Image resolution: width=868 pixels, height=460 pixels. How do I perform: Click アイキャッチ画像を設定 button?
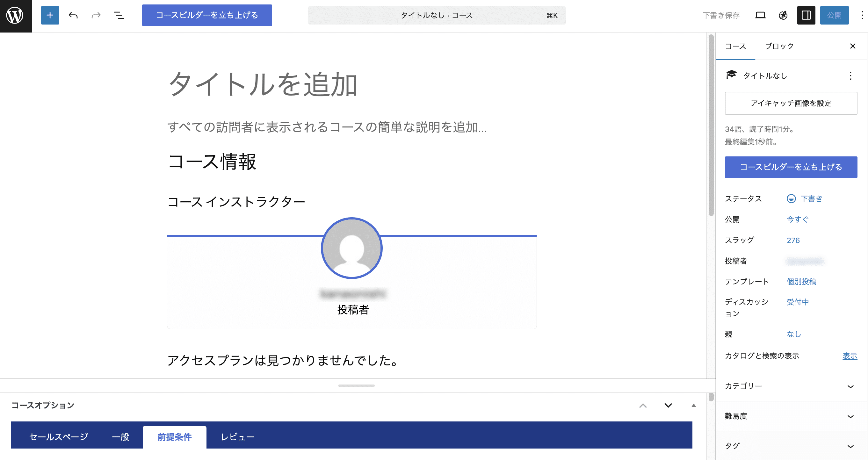coord(791,104)
